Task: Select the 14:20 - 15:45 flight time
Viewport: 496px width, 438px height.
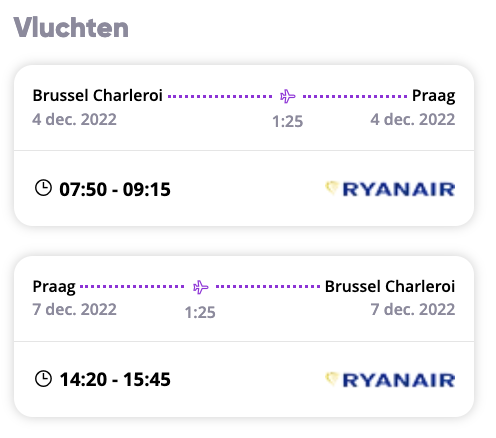Action: point(115,380)
